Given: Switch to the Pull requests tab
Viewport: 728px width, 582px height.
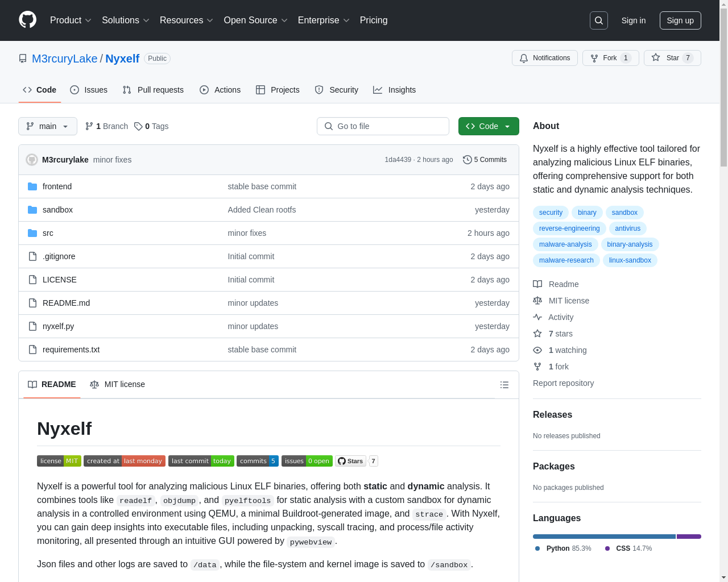Looking at the screenshot, I should (x=153, y=90).
